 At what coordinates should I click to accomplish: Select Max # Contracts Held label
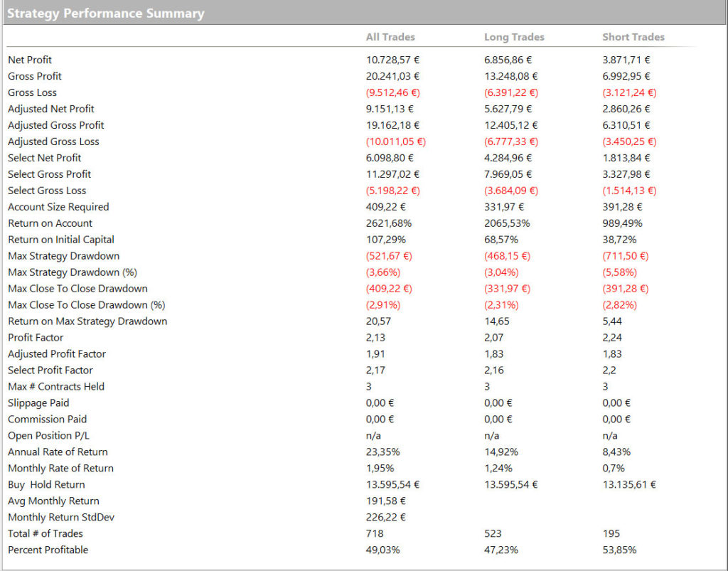click(x=56, y=386)
